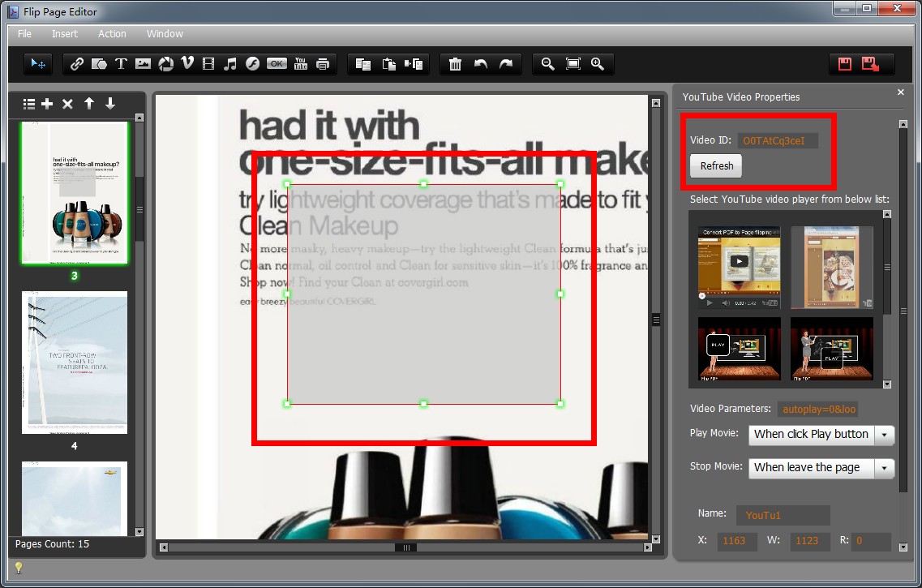Choose the right stage PLAY presenter player
This screenshot has height=588, width=922.
[x=831, y=349]
